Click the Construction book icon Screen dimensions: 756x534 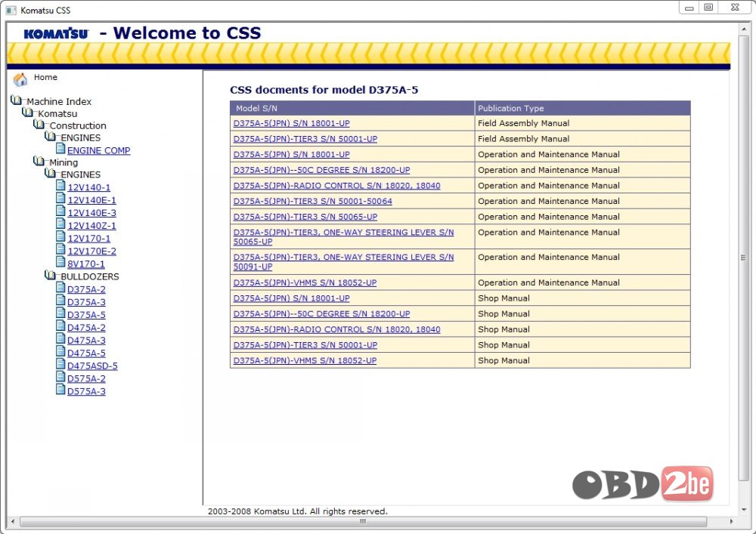[39, 124]
